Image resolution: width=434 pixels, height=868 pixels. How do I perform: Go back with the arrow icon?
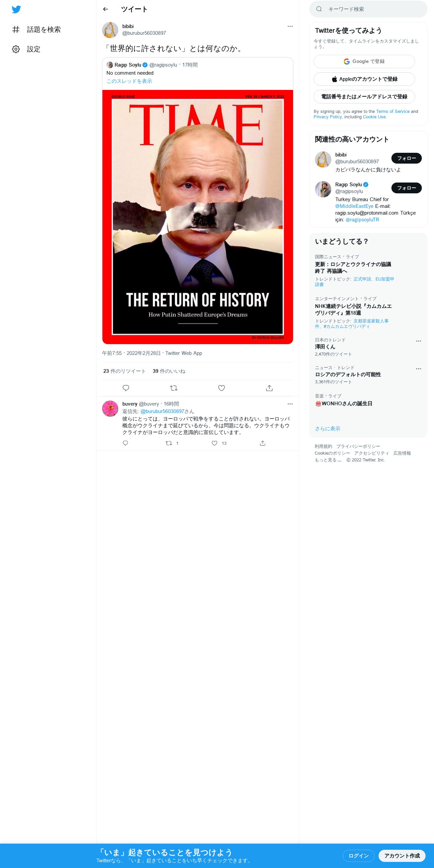tap(105, 9)
